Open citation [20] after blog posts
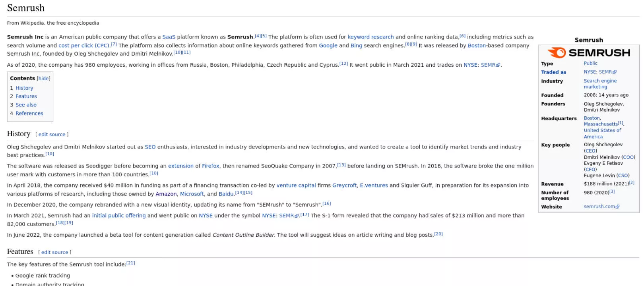The width and height of the screenshot is (644, 286). 438,234
